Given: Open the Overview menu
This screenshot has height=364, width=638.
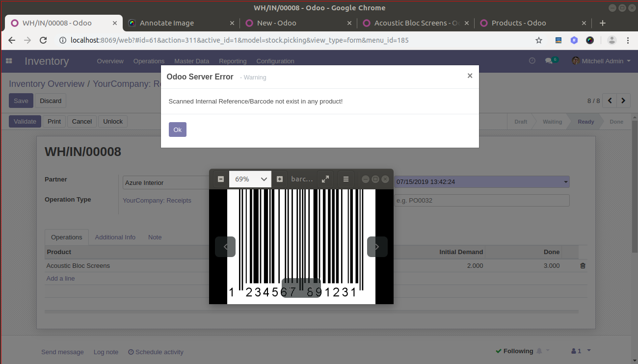Looking at the screenshot, I should pyautogui.click(x=110, y=61).
